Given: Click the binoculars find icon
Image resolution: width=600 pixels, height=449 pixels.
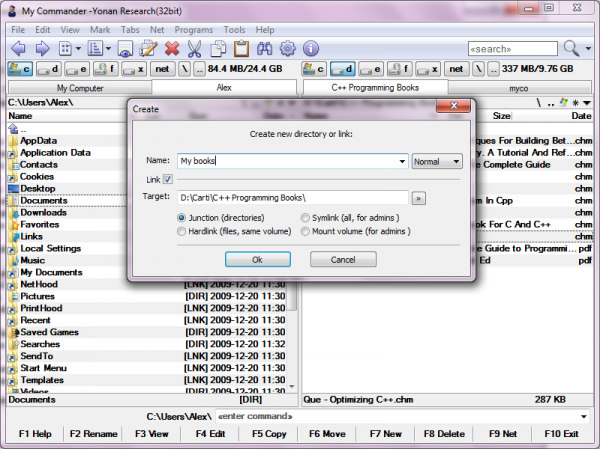Looking at the screenshot, I should (x=264, y=48).
